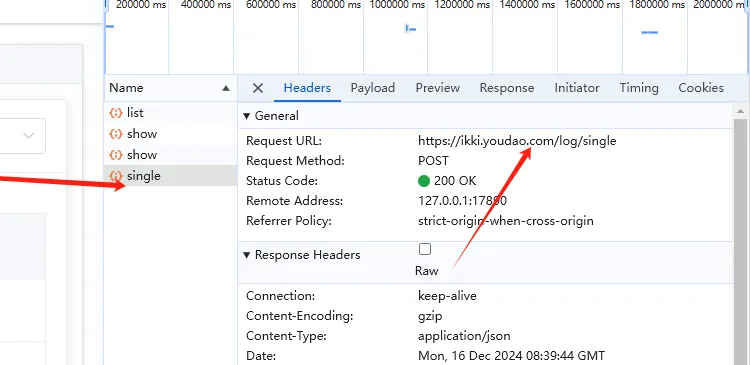This screenshot has width=750, height=365.
Task: Open the Initiator tab
Action: click(x=577, y=88)
